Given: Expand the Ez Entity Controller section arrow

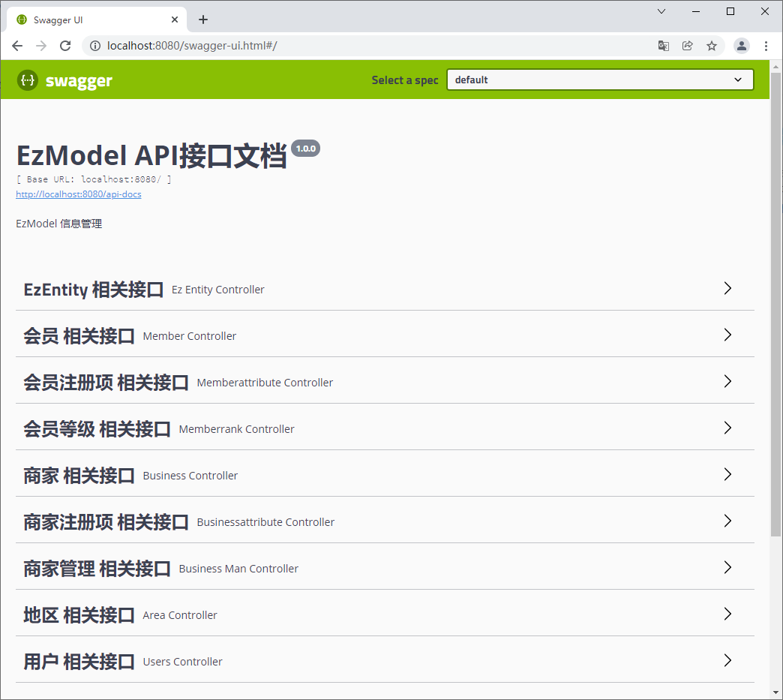Looking at the screenshot, I should [727, 288].
